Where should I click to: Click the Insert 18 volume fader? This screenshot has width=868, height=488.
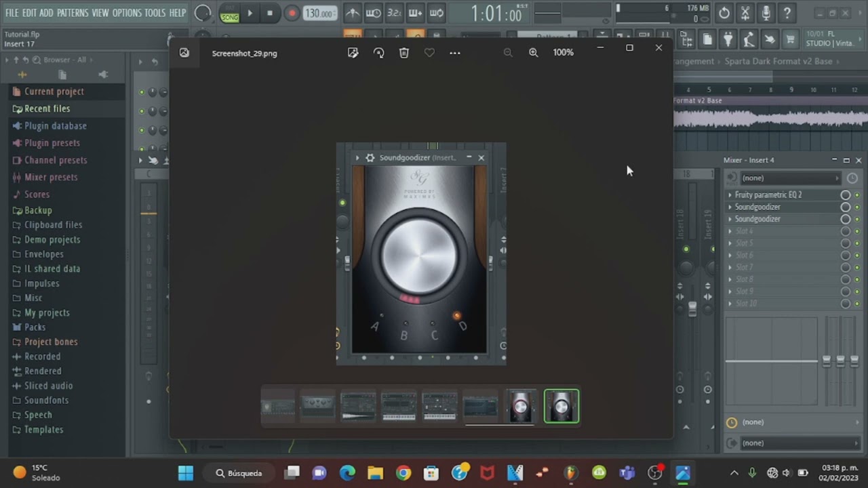692,308
